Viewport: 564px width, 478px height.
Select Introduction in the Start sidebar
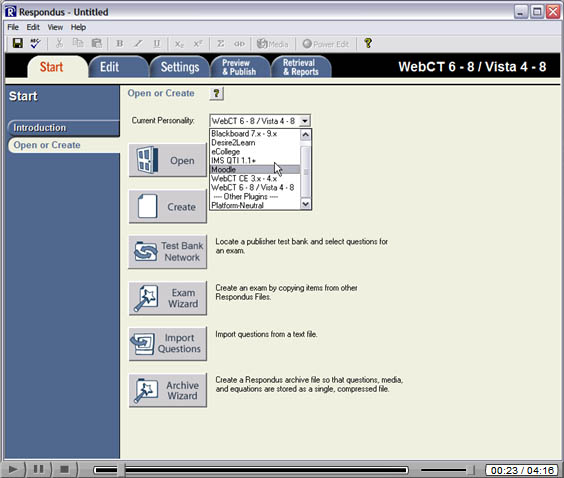point(63,128)
